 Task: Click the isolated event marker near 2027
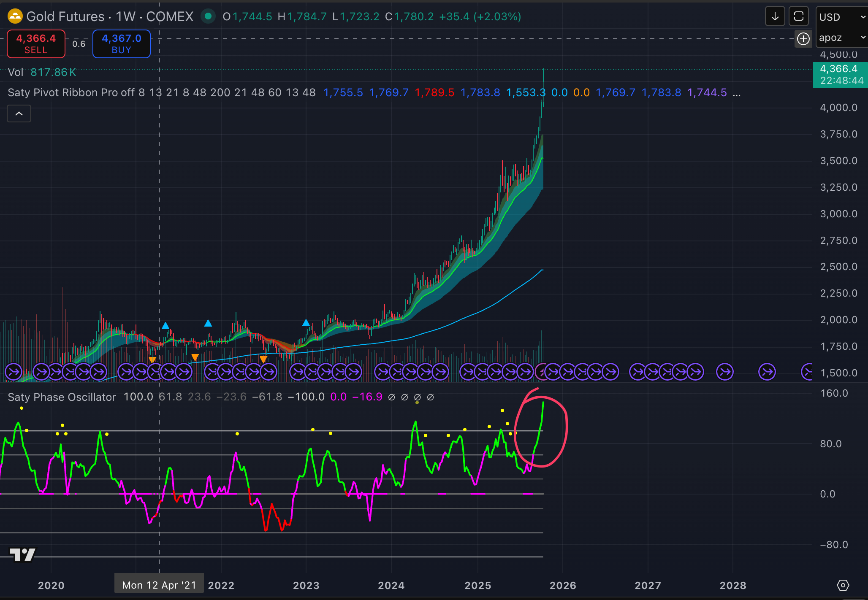point(725,372)
